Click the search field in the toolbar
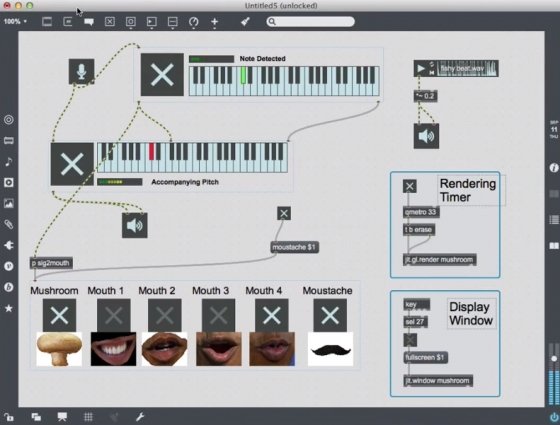 coord(310,21)
